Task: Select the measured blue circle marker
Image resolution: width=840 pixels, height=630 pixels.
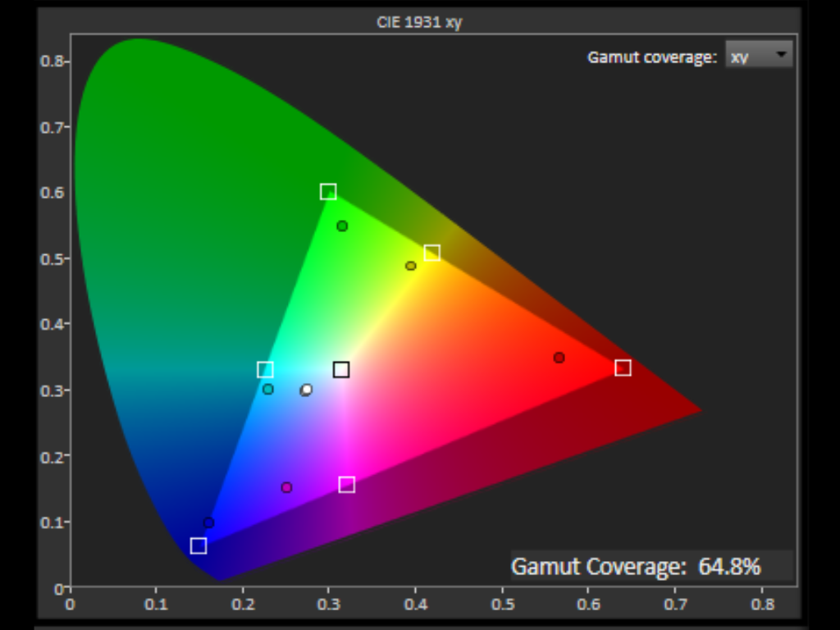Action: (x=208, y=523)
